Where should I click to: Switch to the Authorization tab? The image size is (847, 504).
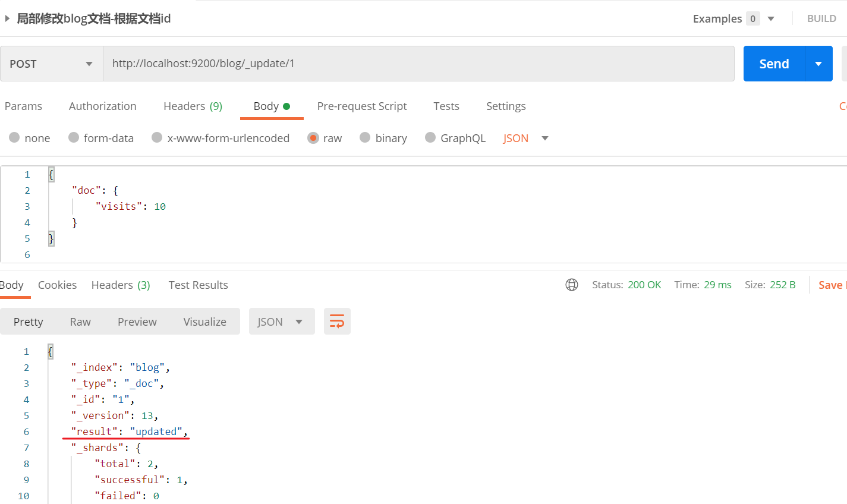point(102,106)
